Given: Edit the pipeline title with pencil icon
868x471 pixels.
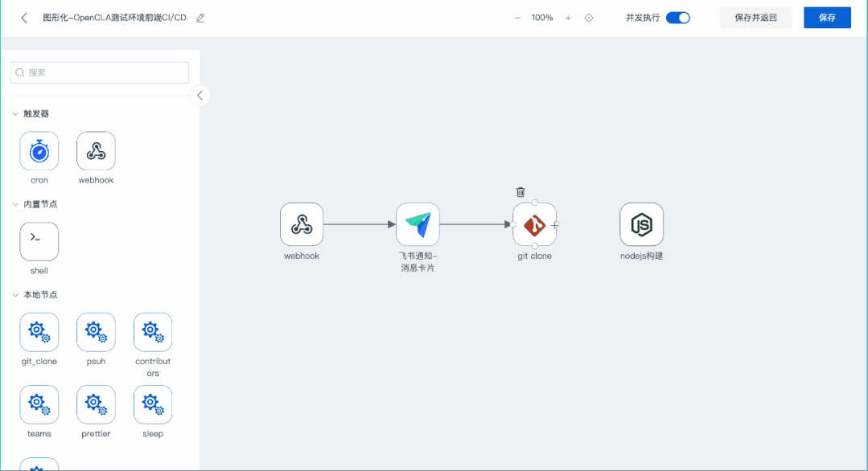Looking at the screenshot, I should 200,18.
